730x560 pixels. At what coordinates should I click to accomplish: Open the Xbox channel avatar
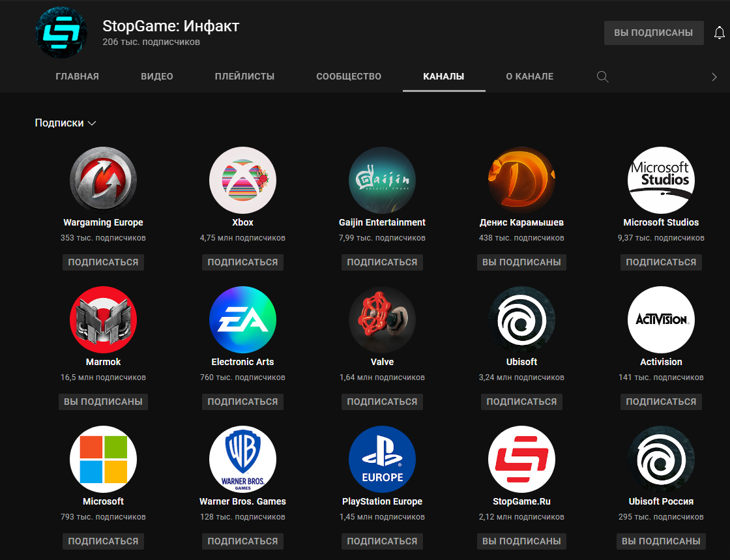click(x=242, y=180)
